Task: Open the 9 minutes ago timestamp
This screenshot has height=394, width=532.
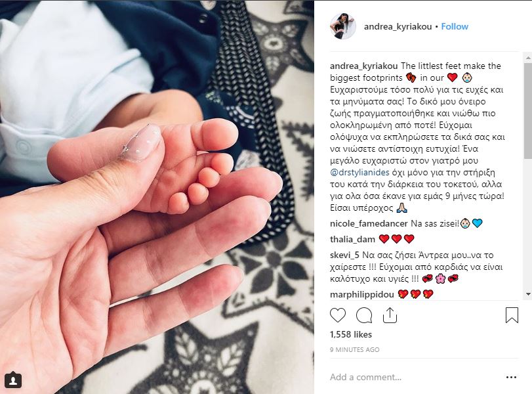Action: [354, 349]
